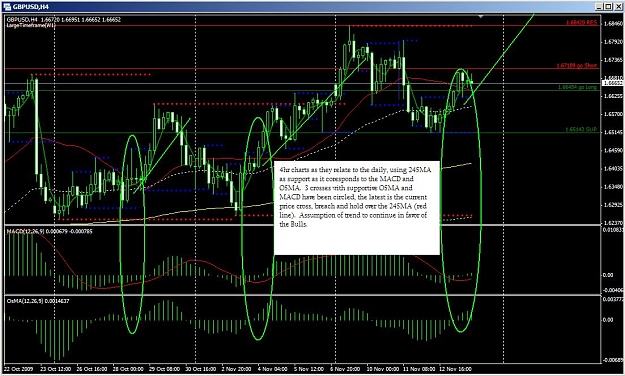Viewport: 625px width, 376px height.
Task: Click the '5 Nov 12:00' time axis label
Action: tap(309, 369)
